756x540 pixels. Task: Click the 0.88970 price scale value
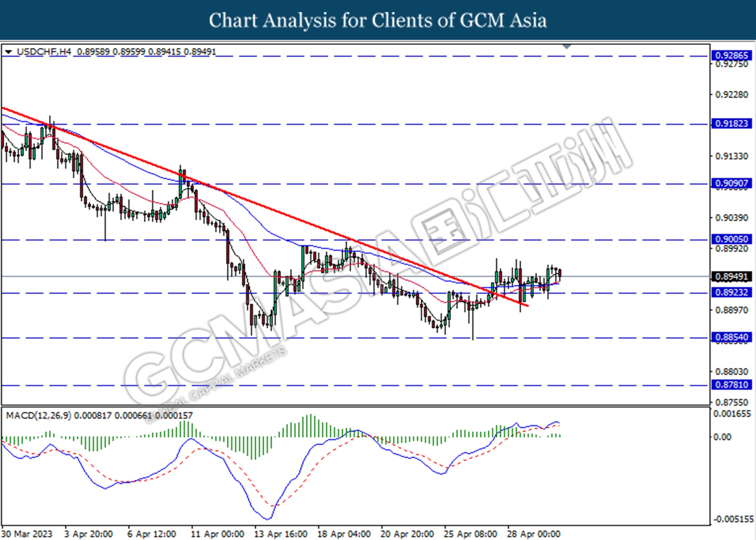click(732, 310)
